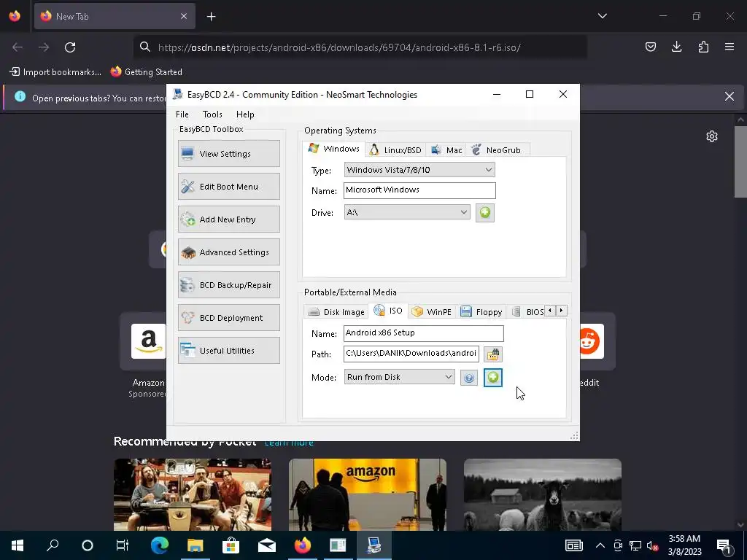Viewport: 747px width, 560px height.
Task: Click green add ISO entry icon
Action: (x=493, y=378)
